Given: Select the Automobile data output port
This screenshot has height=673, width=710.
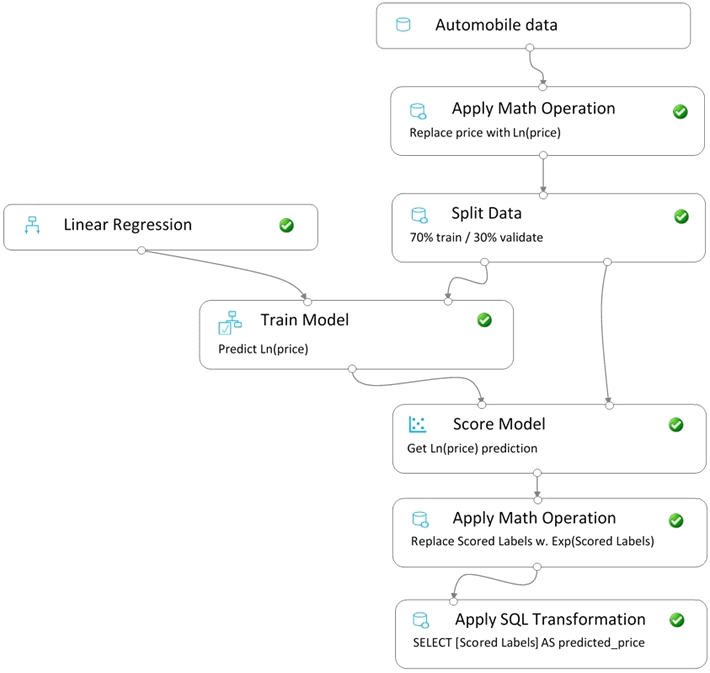Looking at the screenshot, I should pos(529,48).
